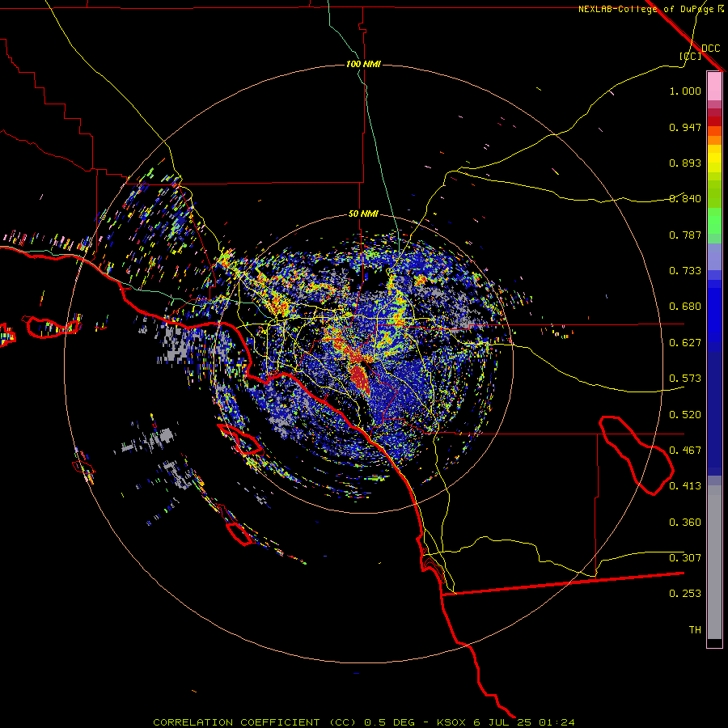Click the 0.733 color scale value
Image resolution: width=728 pixels, height=728 pixels.
click(x=685, y=271)
